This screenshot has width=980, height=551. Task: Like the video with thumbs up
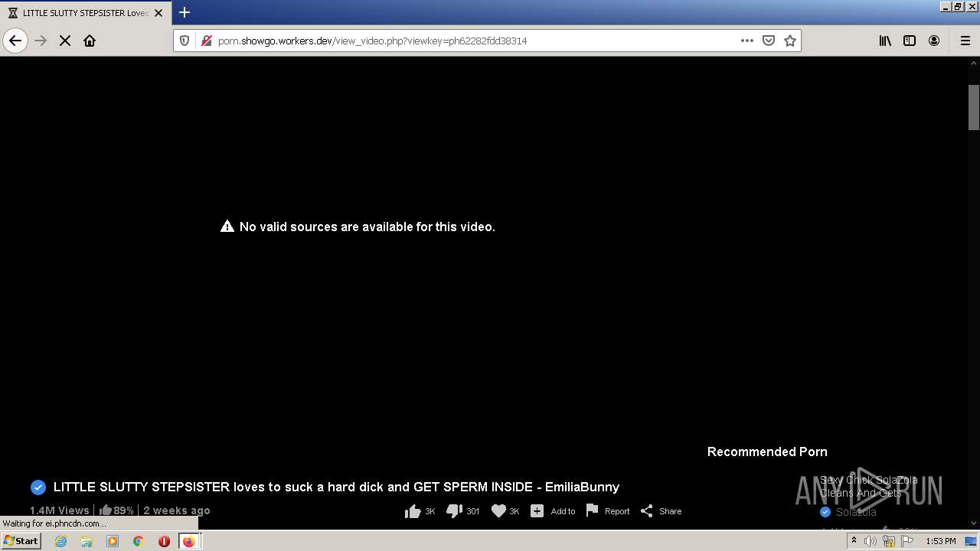(x=420, y=511)
